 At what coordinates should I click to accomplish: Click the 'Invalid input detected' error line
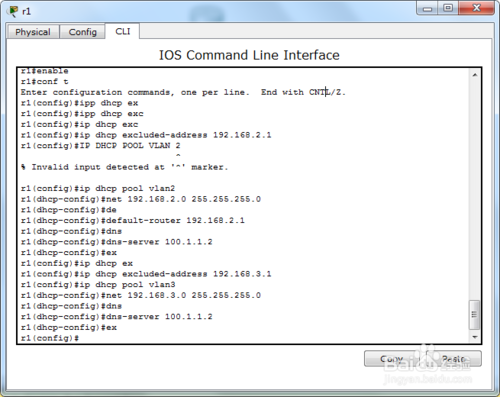coord(124,167)
